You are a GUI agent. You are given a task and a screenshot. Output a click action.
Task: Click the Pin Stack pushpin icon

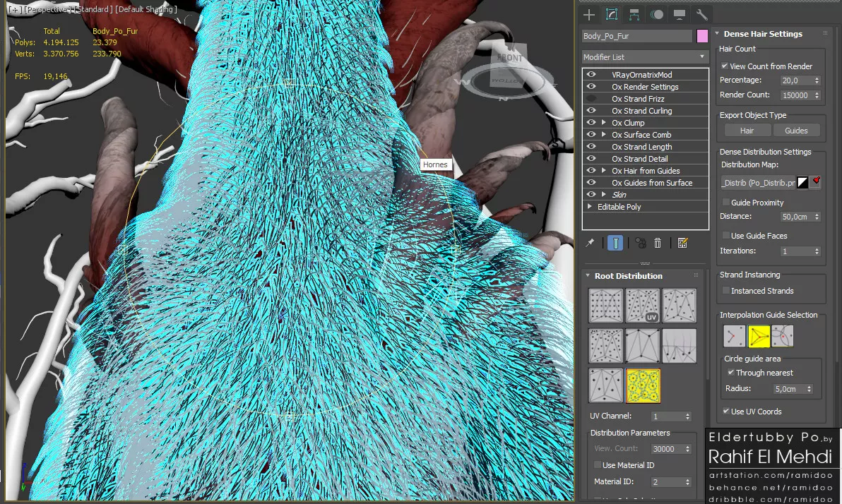(590, 243)
